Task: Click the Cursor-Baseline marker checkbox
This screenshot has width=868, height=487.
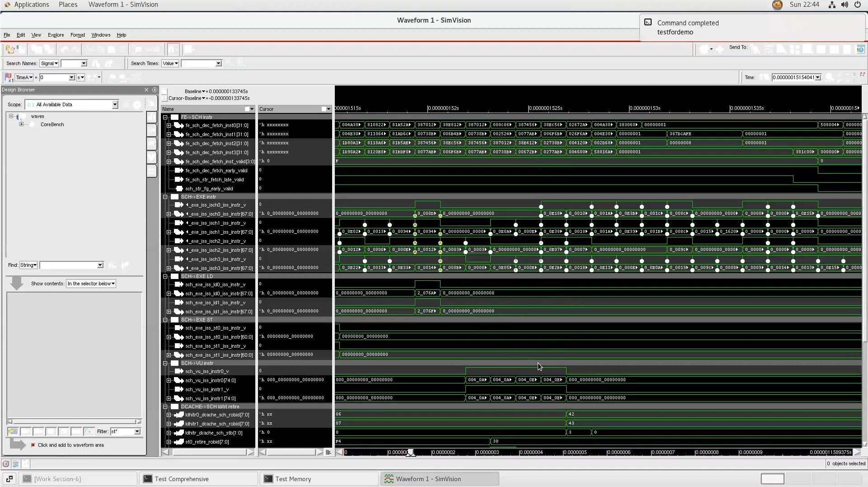Action: (x=164, y=98)
